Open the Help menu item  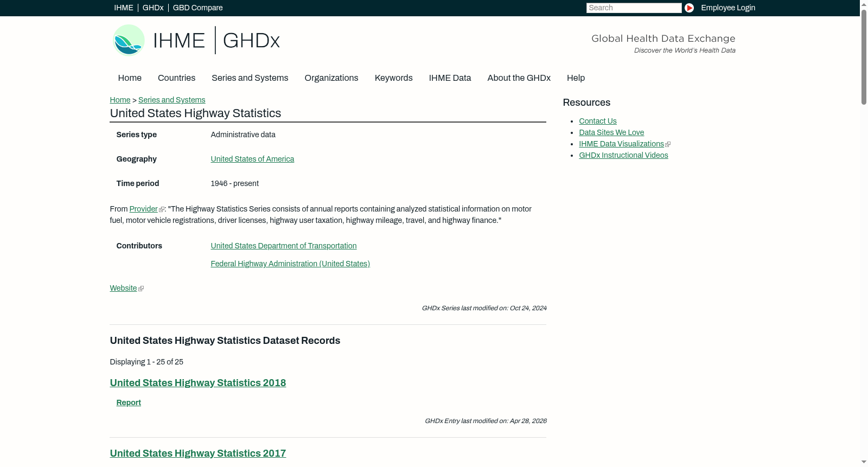point(576,78)
